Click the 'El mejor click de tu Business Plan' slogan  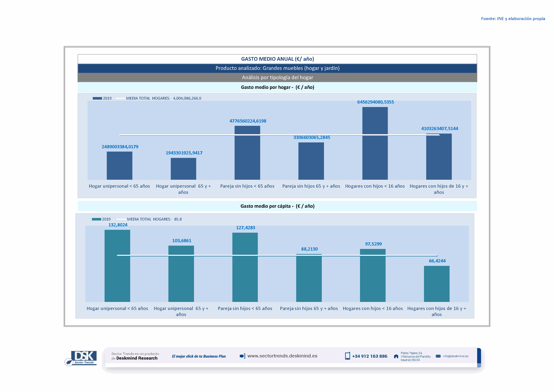199,356
